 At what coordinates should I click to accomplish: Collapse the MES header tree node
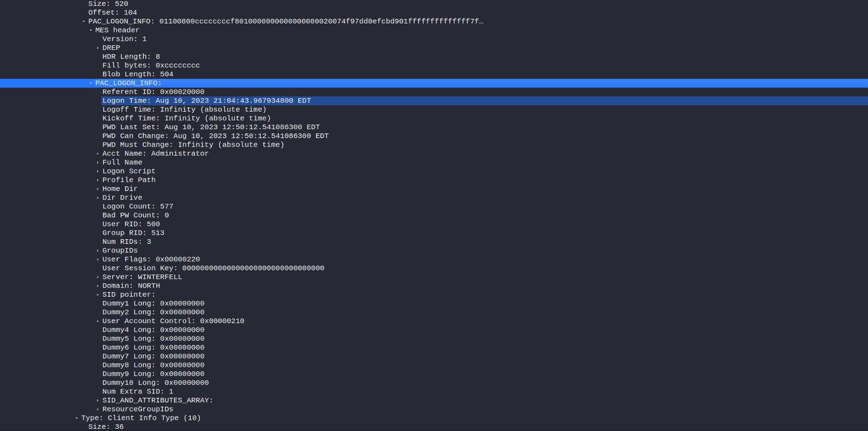pos(91,30)
